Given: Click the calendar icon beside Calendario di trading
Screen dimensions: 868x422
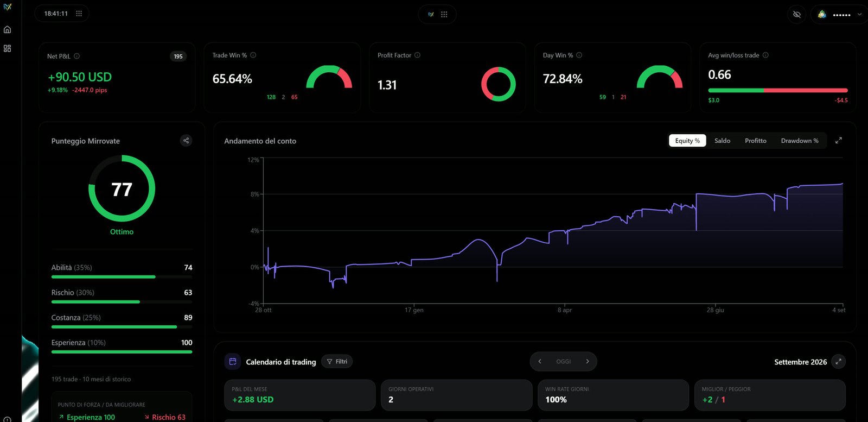Looking at the screenshot, I should pos(233,362).
